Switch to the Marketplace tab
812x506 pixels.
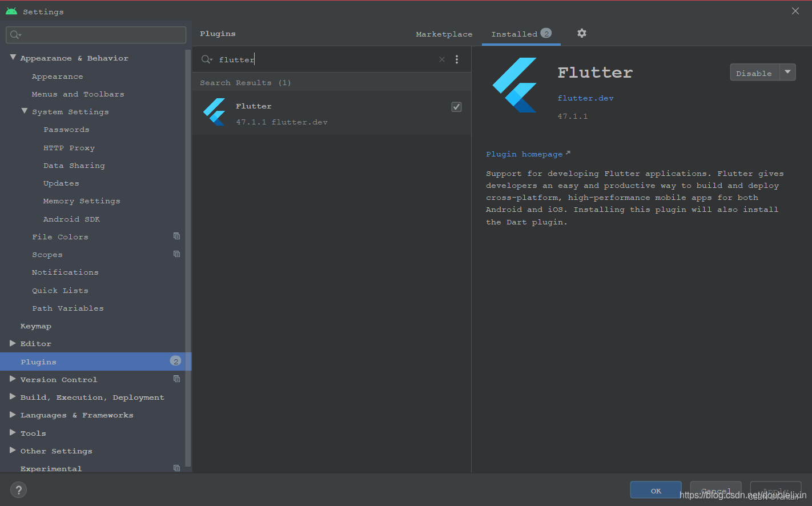coord(444,34)
